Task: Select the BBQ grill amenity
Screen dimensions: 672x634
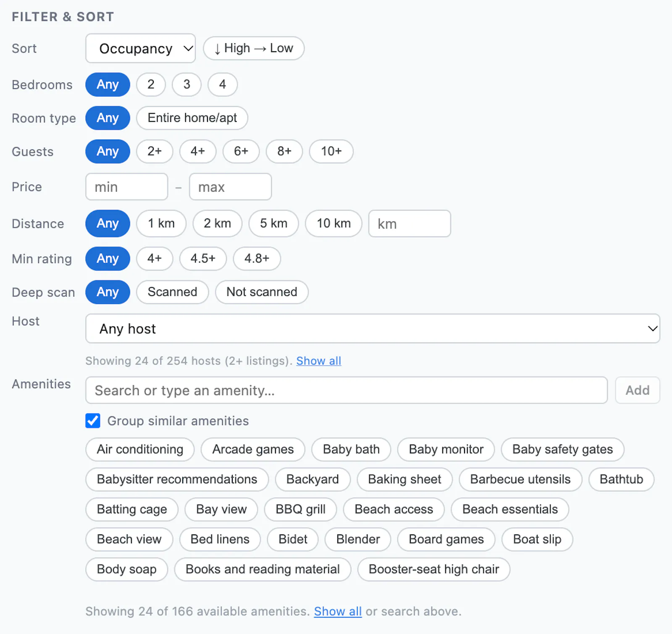Action: tap(300, 509)
